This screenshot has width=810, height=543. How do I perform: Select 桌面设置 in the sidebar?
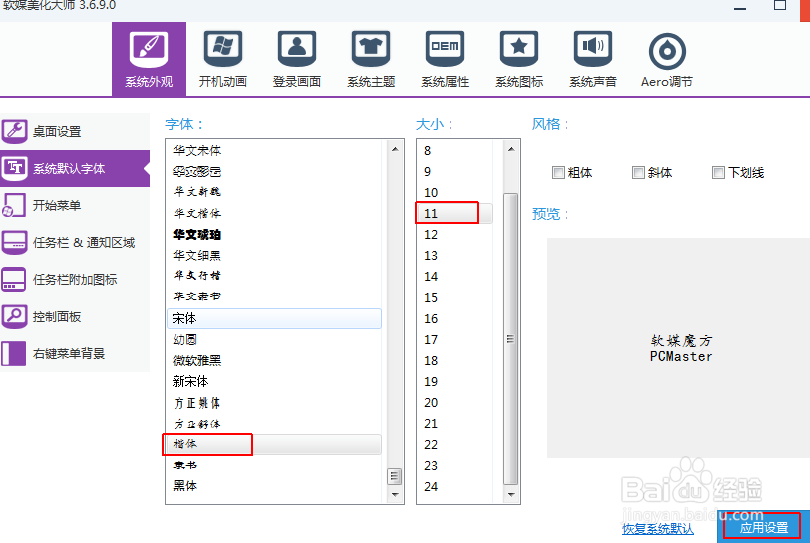point(75,132)
